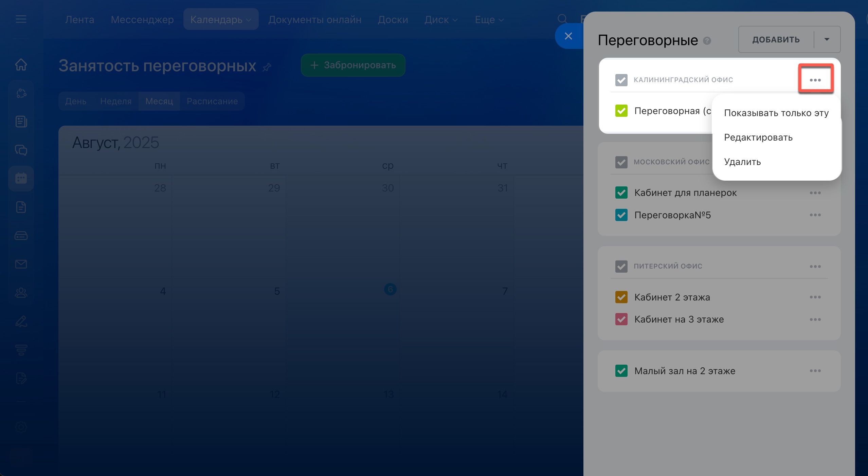Open the edit document sidebar icon
868x476 pixels.
(x=21, y=378)
